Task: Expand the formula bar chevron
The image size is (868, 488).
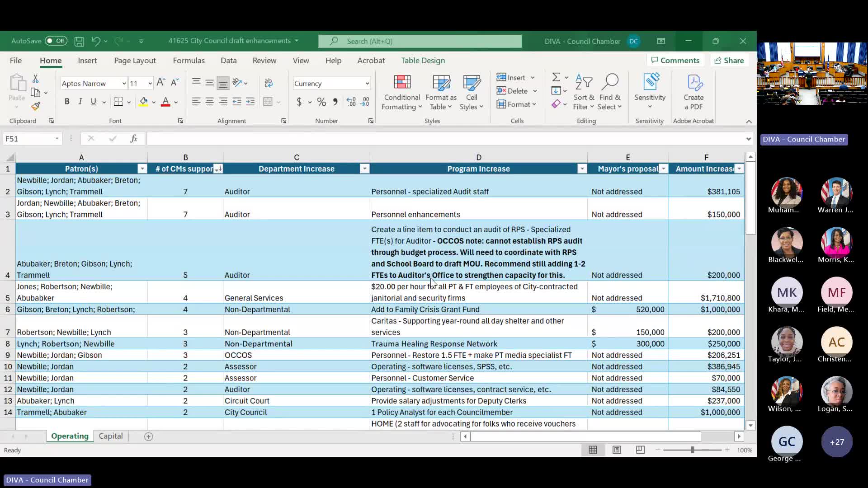Action: [749, 139]
